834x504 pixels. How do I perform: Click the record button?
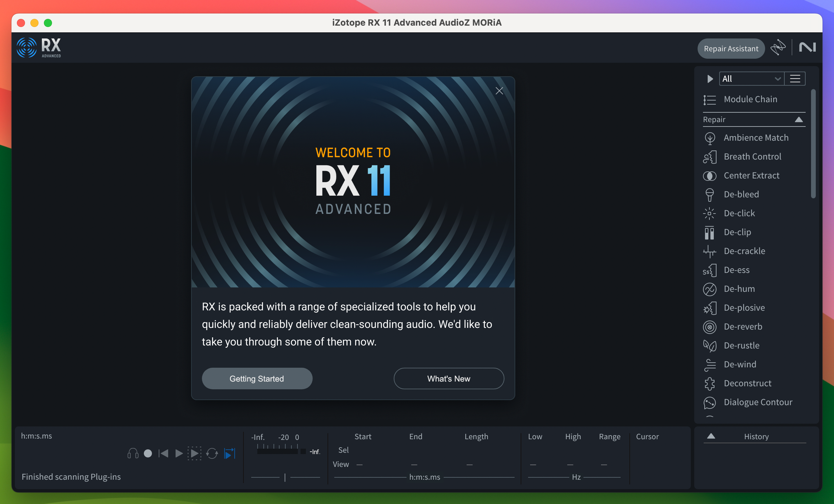click(148, 453)
